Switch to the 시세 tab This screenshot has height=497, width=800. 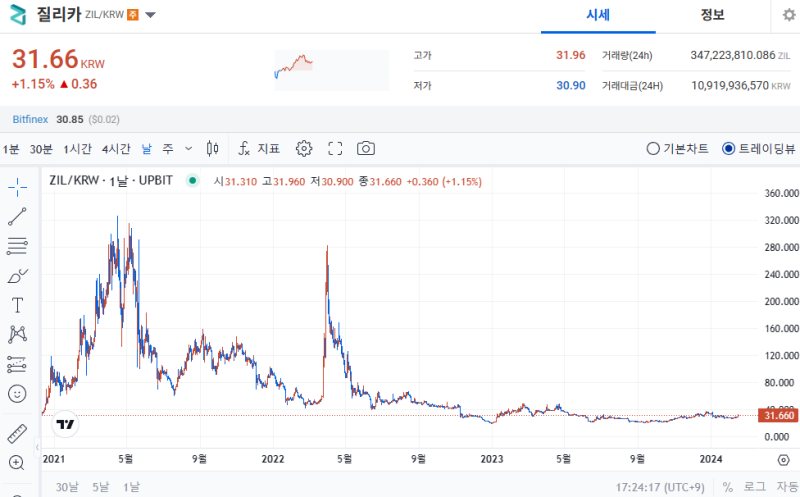(598, 15)
